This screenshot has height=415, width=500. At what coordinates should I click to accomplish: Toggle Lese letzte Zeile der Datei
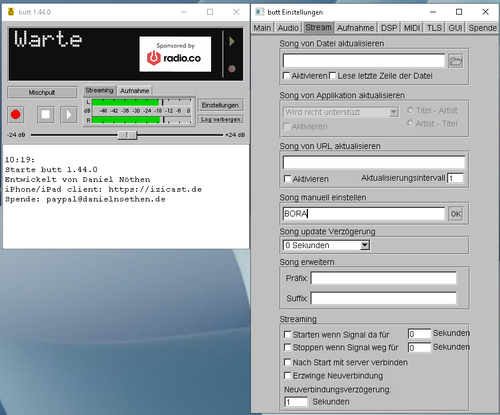[x=332, y=76]
